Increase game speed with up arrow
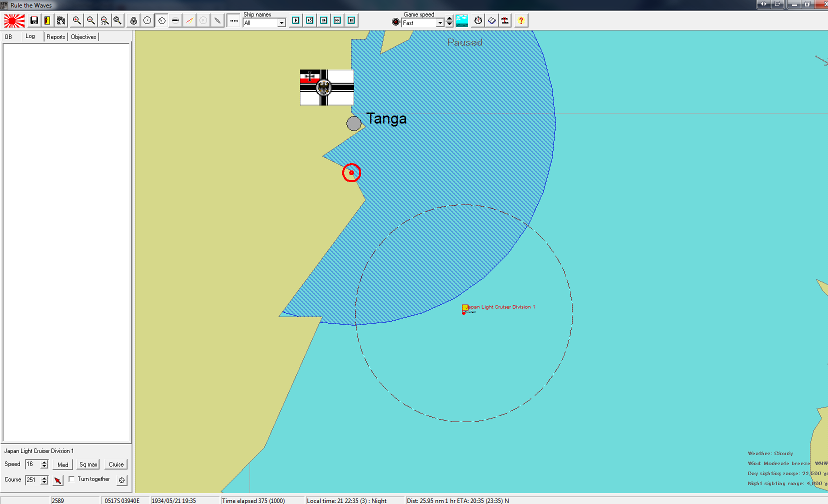The image size is (828, 504). coord(449,18)
